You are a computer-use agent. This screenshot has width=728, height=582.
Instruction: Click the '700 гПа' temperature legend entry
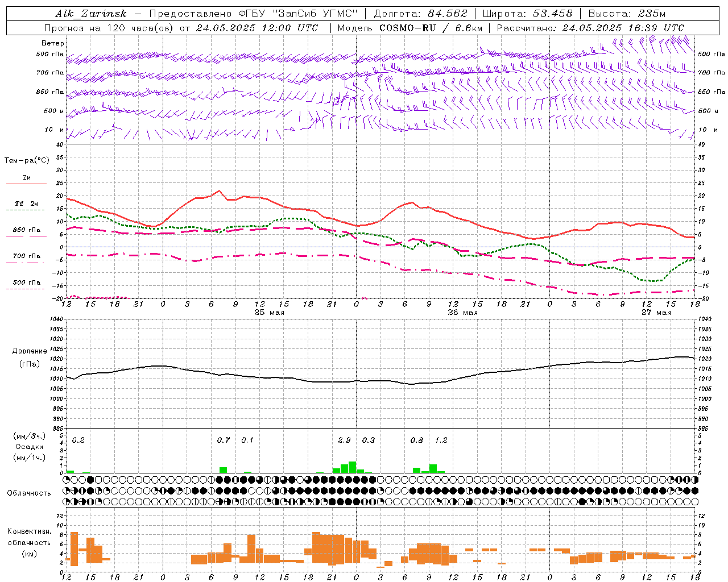26,256
